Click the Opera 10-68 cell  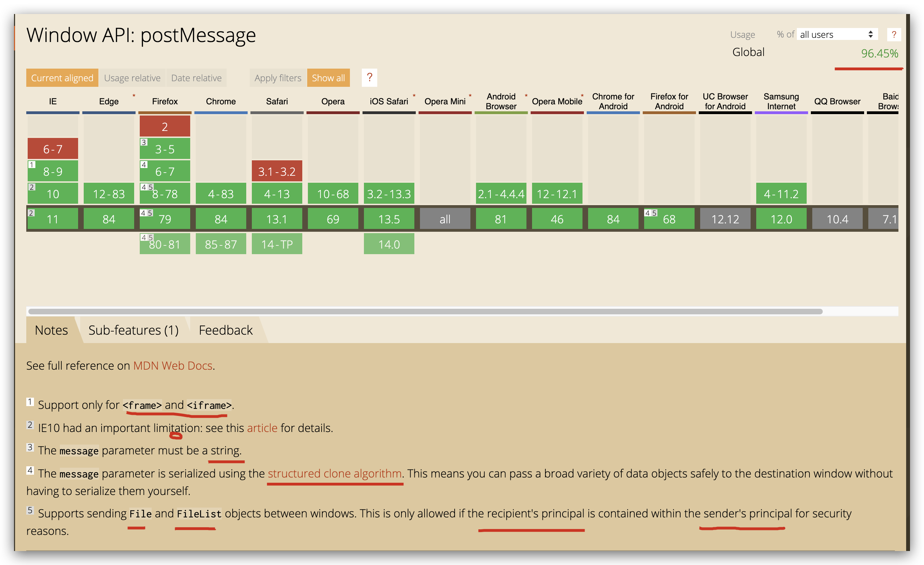333,193
